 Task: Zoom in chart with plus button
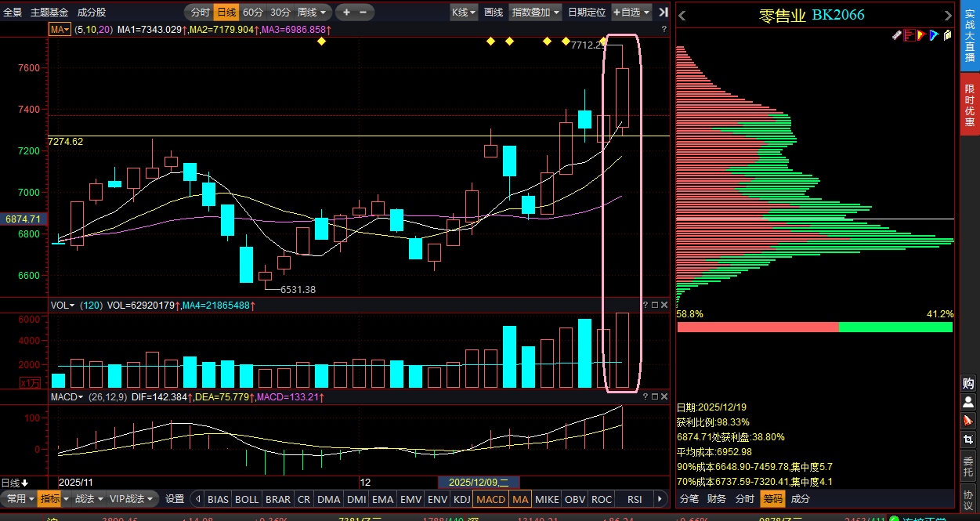(346, 12)
